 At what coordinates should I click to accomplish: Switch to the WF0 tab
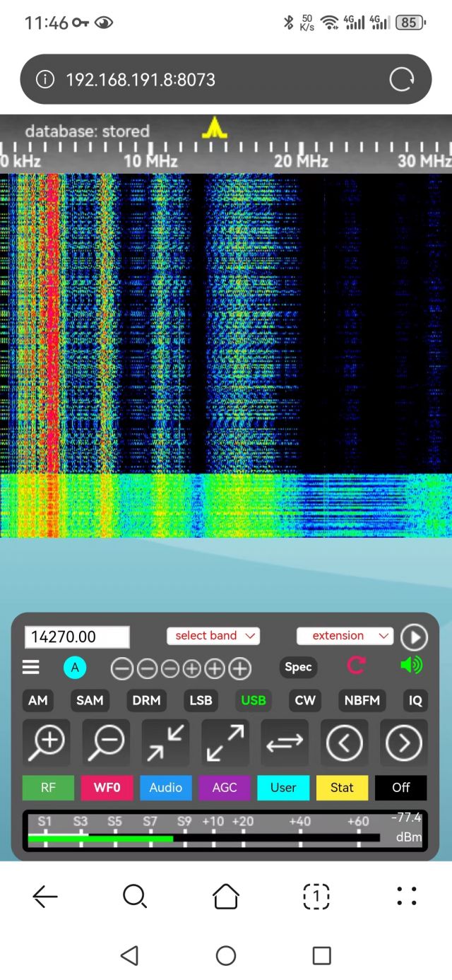107,788
